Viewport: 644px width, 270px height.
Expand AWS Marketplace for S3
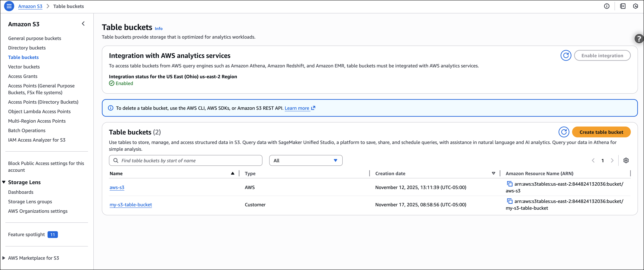4,258
